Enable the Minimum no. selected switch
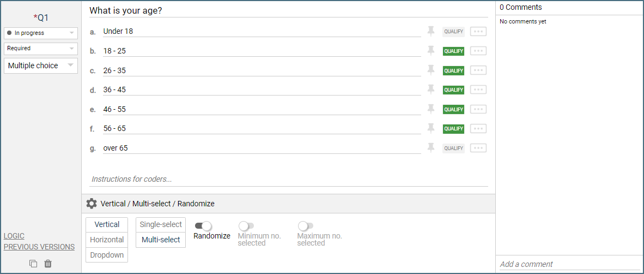This screenshot has width=644, height=274. tap(246, 226)
